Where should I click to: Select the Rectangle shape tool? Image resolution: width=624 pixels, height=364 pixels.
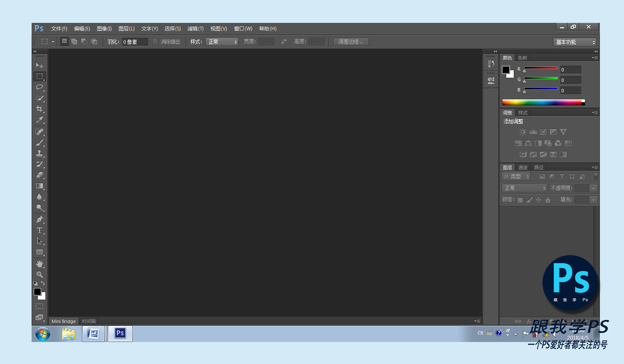pos(40,252)
